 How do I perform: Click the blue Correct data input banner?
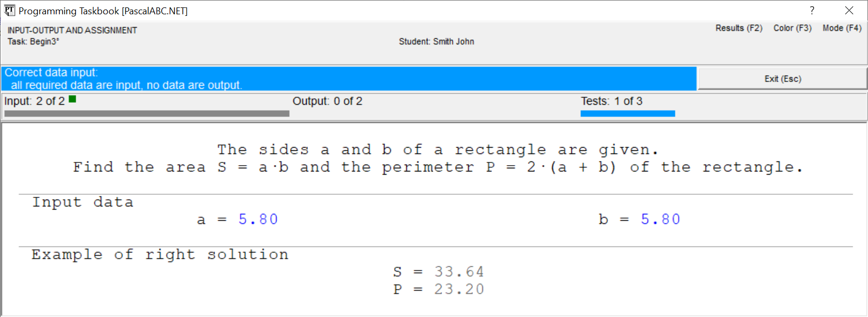click(349, 79)
